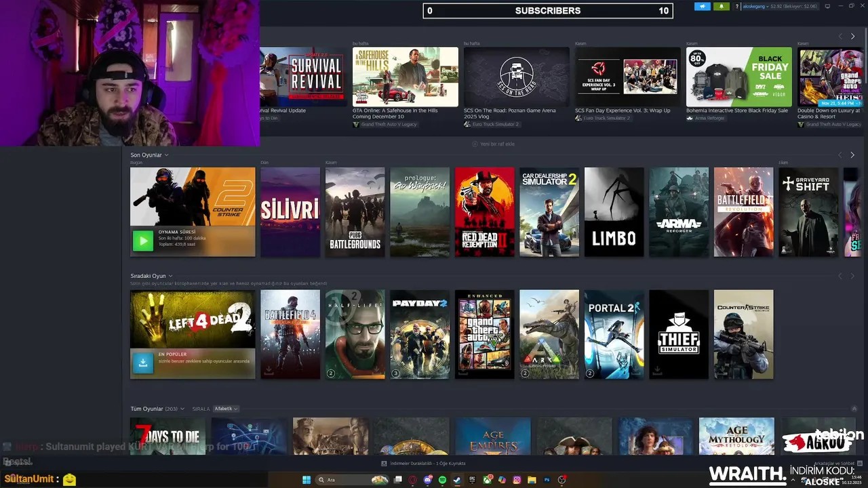Open Discord from the taskbar
This screenshot has width=868, height=488.
tap(428, 480)
